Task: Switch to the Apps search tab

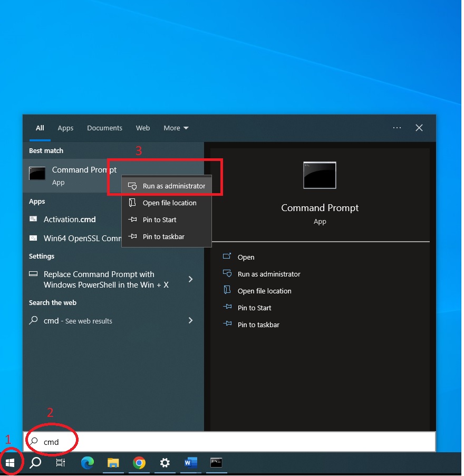Action: pyautogui.click(x=65, y=128)
